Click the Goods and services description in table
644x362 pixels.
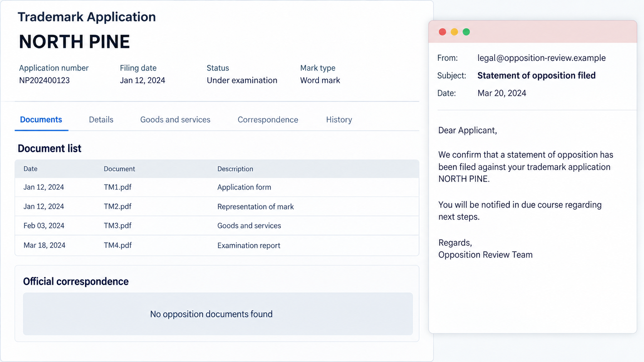coord(249,226)
